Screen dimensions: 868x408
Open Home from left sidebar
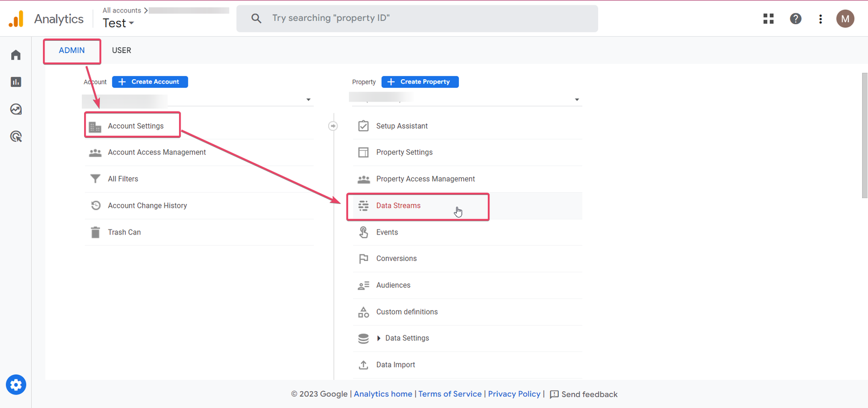click(x=16, y=55)
